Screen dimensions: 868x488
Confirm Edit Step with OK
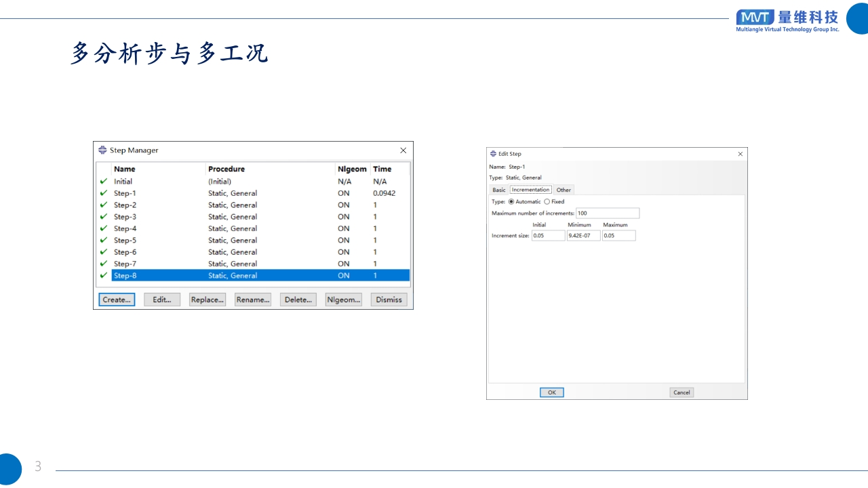coord(551,392)
